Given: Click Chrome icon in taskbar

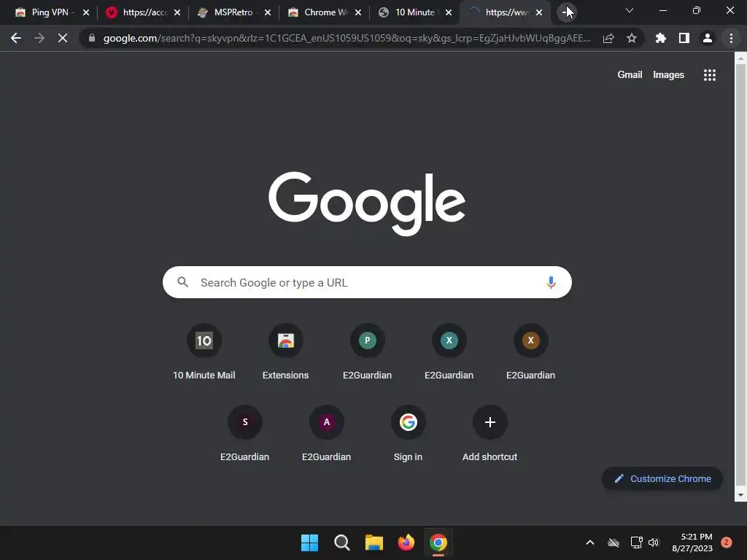Looking at the screenshot, I should tap(438, 542).
